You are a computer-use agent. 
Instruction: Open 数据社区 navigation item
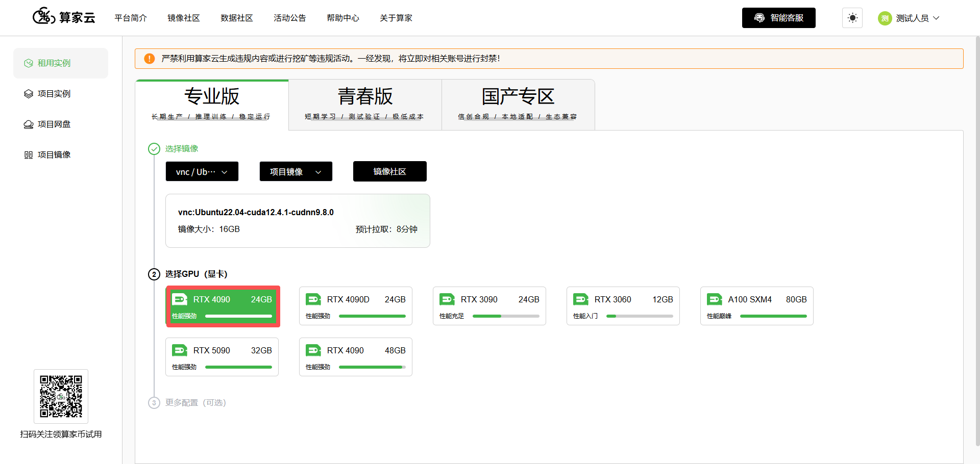(x=237, y=18)
